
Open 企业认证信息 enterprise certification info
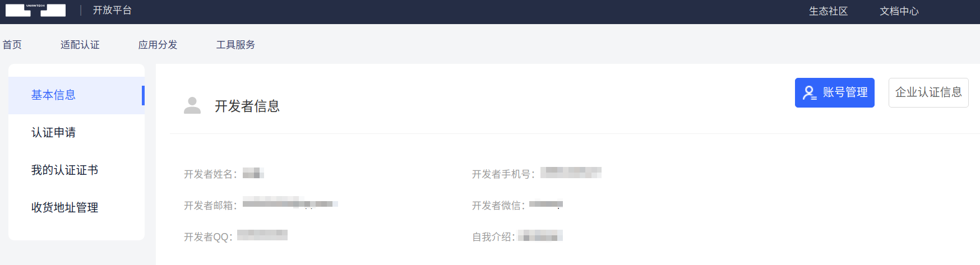tap(928, 92)
